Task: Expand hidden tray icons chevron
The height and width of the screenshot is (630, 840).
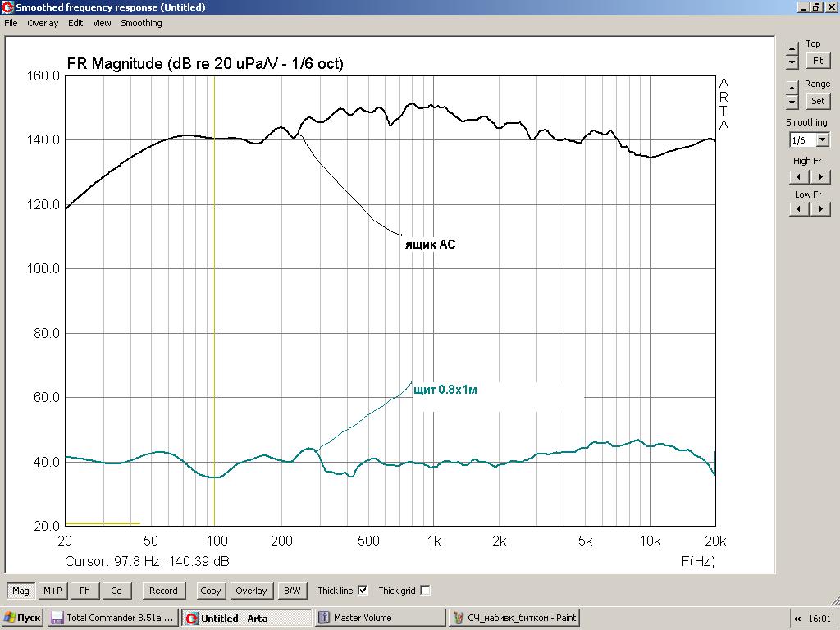Action: [x=797, y=619]
